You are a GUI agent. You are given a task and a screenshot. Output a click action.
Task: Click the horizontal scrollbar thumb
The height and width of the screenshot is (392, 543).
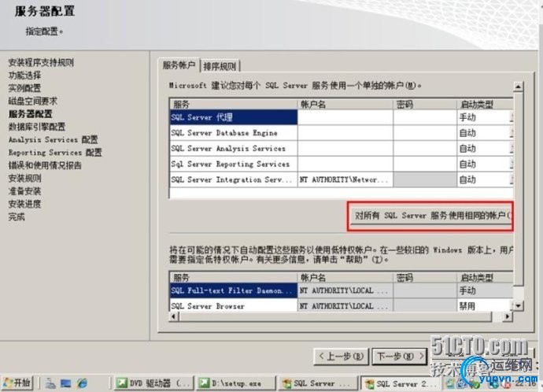(335, 316)
